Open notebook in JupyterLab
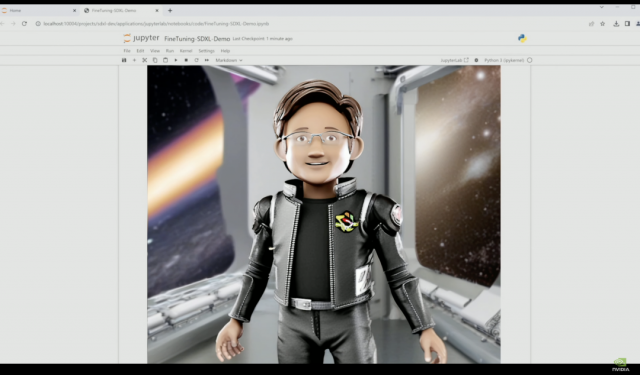 click(454, 60)
